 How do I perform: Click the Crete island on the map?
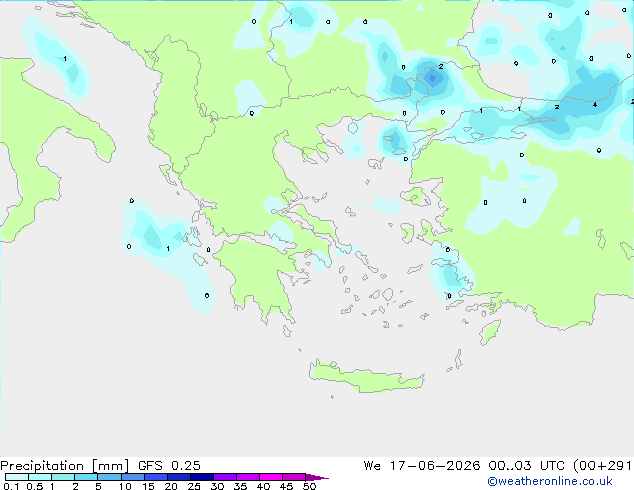(x=366, y=377)
